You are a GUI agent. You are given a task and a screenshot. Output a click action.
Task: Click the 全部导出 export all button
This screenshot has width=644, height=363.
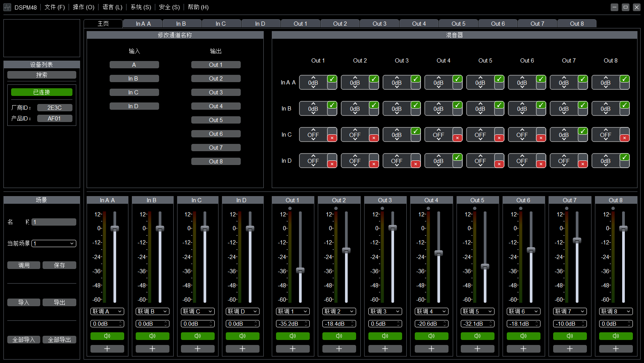tap(59, 340)
